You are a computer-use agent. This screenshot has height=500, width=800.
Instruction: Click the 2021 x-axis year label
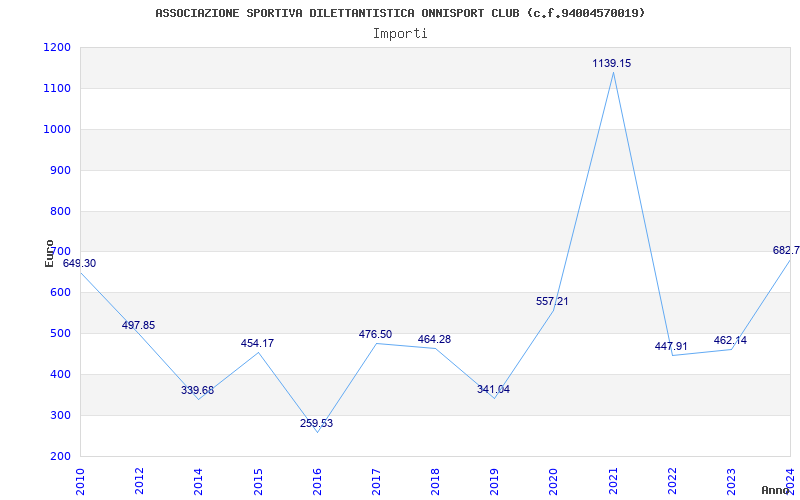(613, 481)
